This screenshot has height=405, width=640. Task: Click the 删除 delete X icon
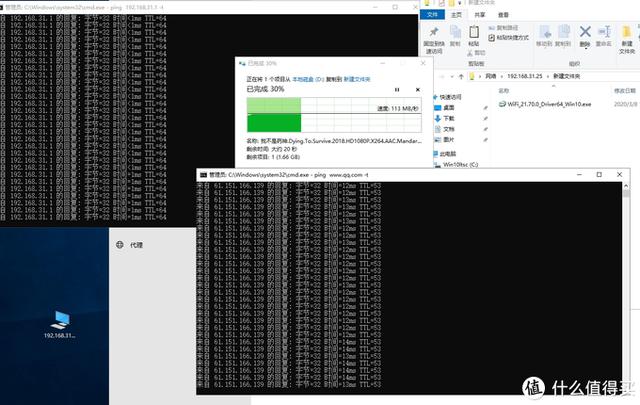tap(585, 31)
